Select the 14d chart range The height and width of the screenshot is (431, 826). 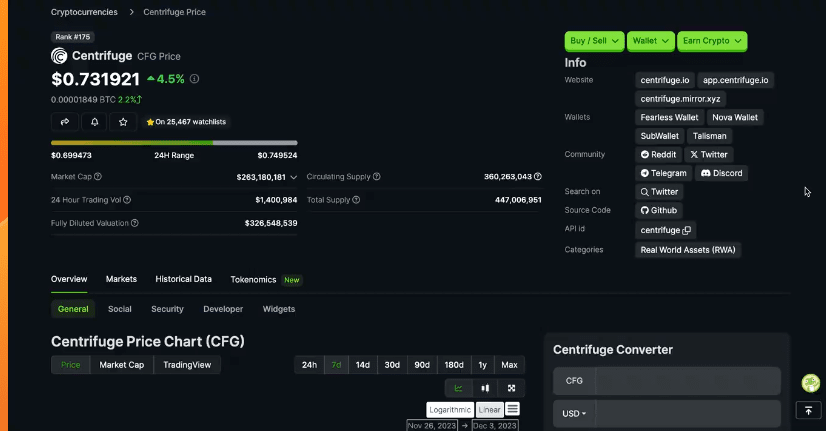click(x=363, y=365)
